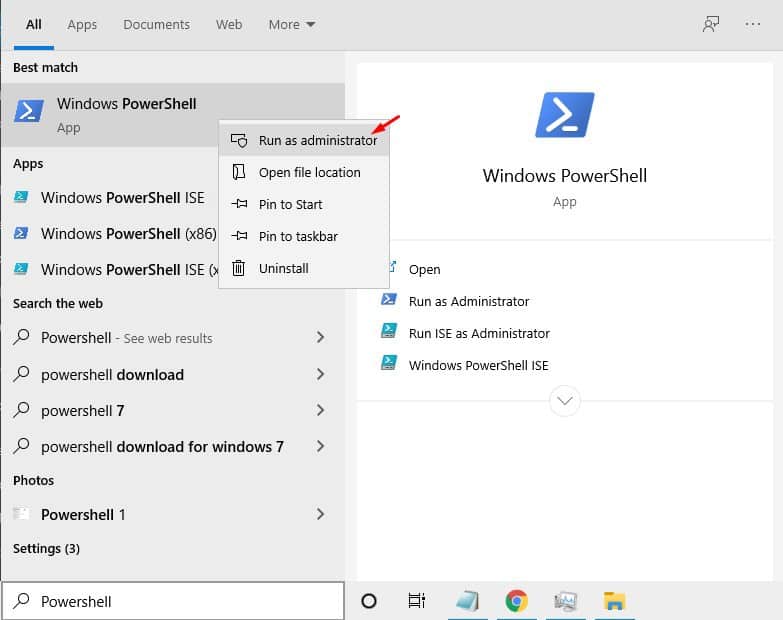Click the folder icon beside Open file location

coord(239,172)
